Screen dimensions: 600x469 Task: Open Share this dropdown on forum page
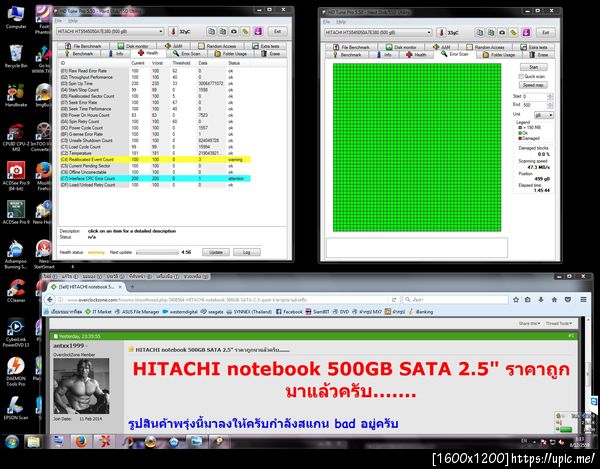coord(529,324)
